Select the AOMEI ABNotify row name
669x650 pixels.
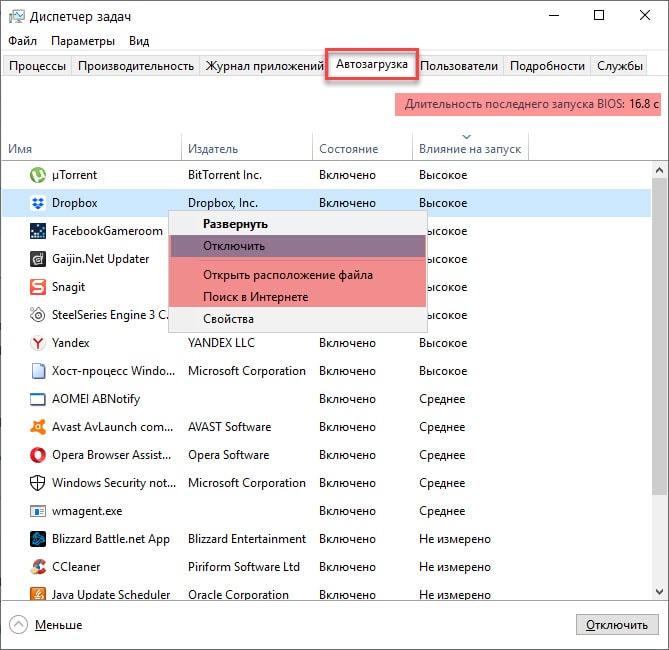(96, 399)
